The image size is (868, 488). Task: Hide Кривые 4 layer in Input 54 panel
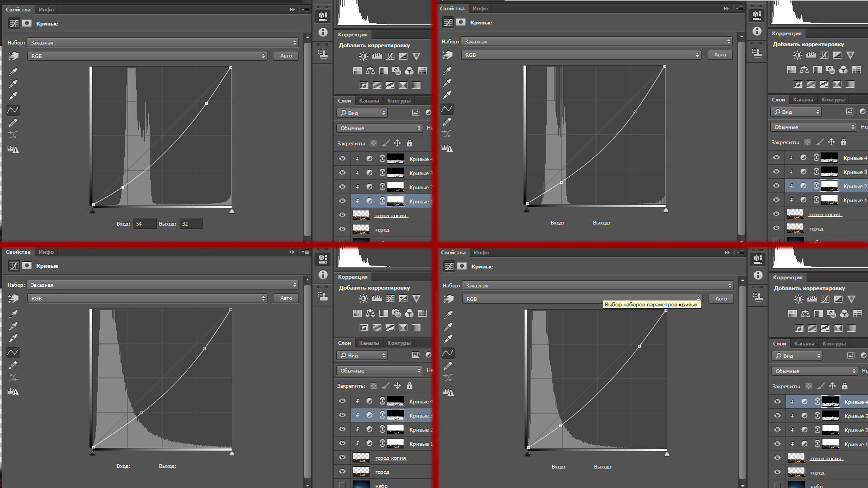(x=342, y=159)
